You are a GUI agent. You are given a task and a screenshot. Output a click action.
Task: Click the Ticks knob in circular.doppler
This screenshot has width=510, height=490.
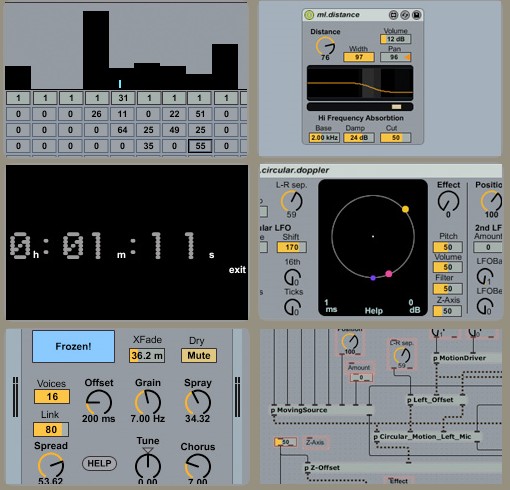pos(292,307)
